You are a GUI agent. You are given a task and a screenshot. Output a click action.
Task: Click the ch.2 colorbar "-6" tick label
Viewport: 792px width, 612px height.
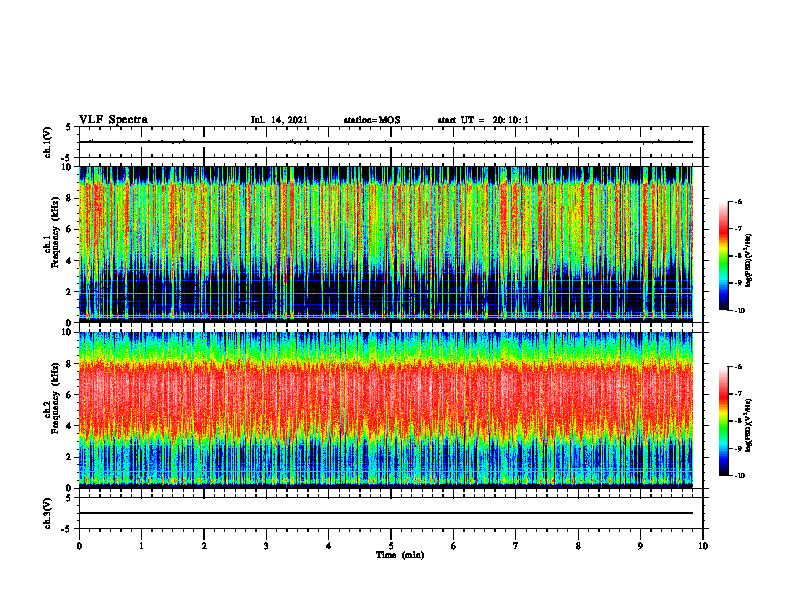click(x=738, y=367)
